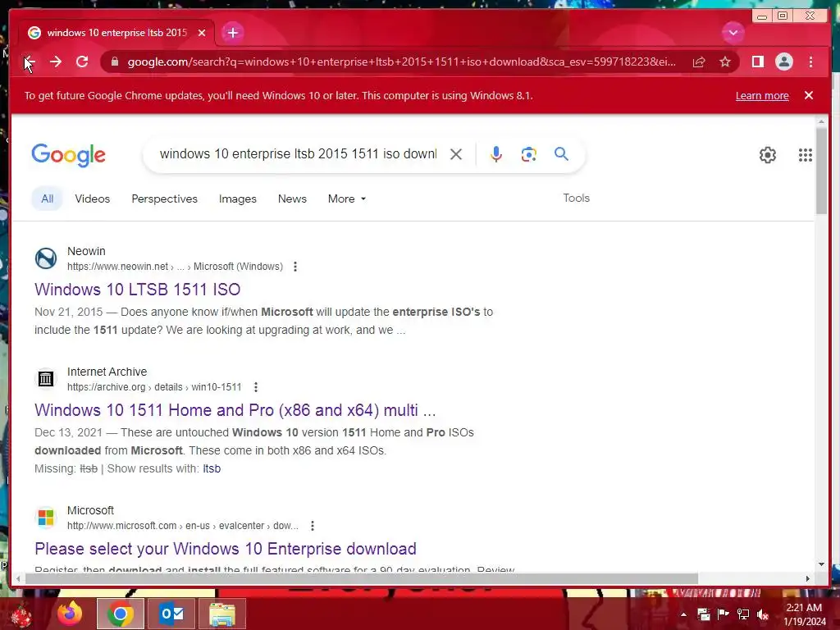Click the vertical scrollbar thumb
Image resolution: width=840 pixels, height=630 pixels.
point(821,171)
